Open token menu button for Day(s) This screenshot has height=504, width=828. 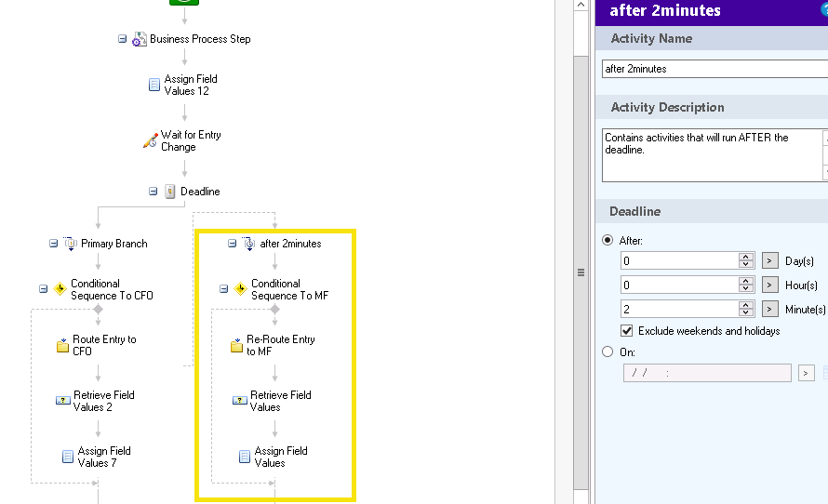tap(770, 260)
